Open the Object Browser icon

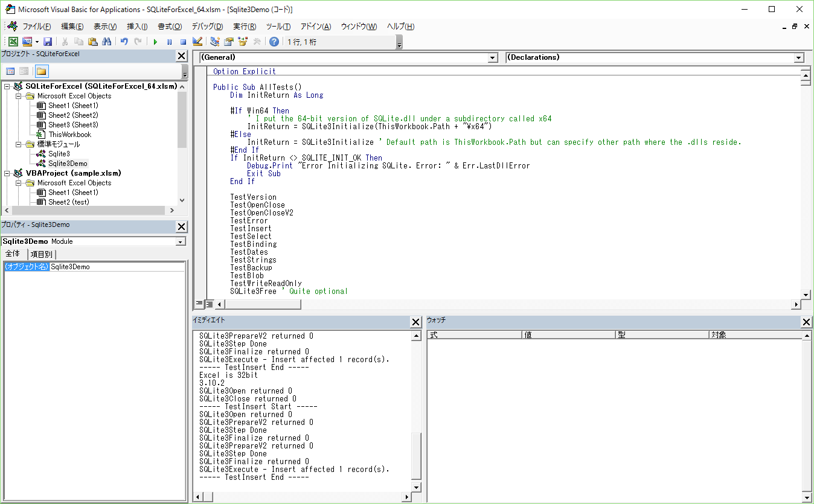pos(243,41)
